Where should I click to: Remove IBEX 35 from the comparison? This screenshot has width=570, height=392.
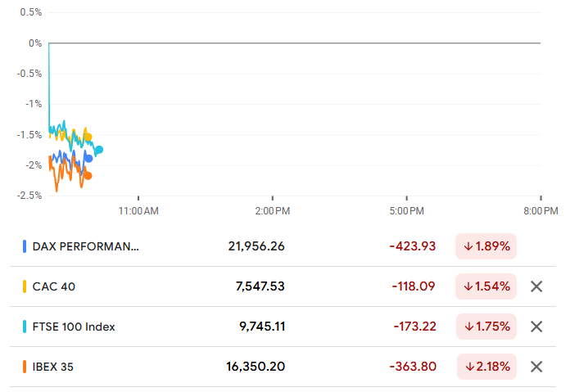[536, 367]
